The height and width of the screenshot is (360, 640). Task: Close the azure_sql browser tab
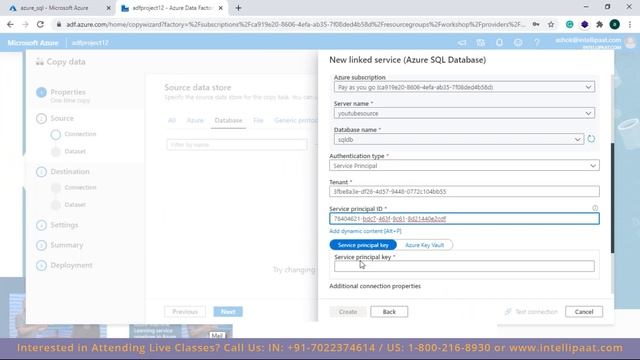pos(109,8)
